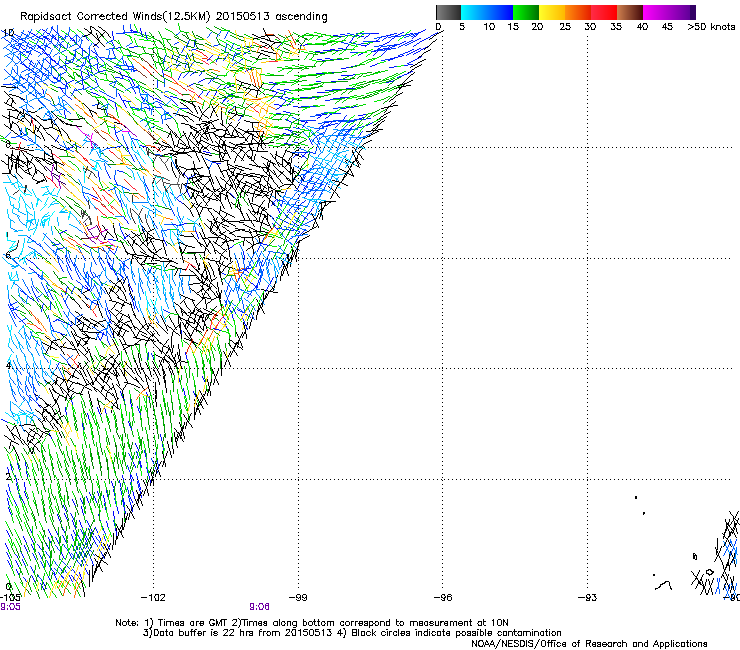This screenshot has height=650, width=740.
Task: Click the note about black circles contamination
Action: pyautogui.click(x=449, y=633)
